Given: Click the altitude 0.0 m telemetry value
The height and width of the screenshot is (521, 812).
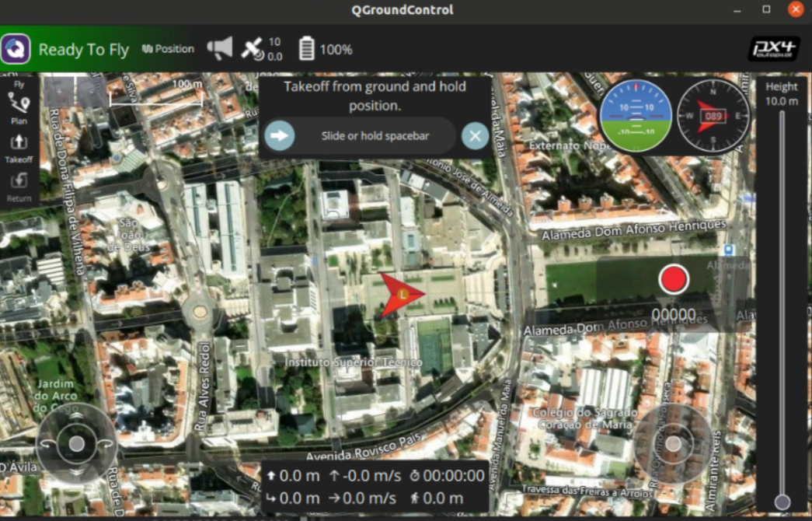Looking at the screenshot, I should pos(294,476).
